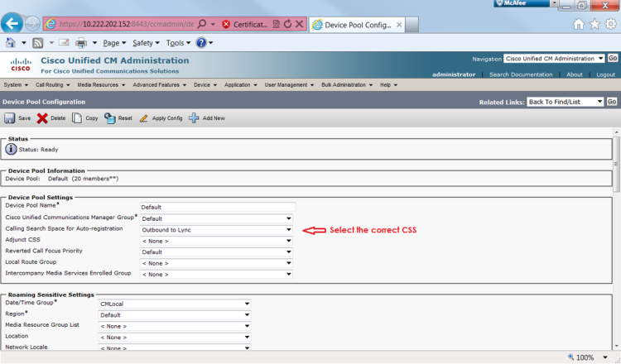Open the Region dropdown
The width and height of the screenshot is (621, 364).
click(174, 315)
